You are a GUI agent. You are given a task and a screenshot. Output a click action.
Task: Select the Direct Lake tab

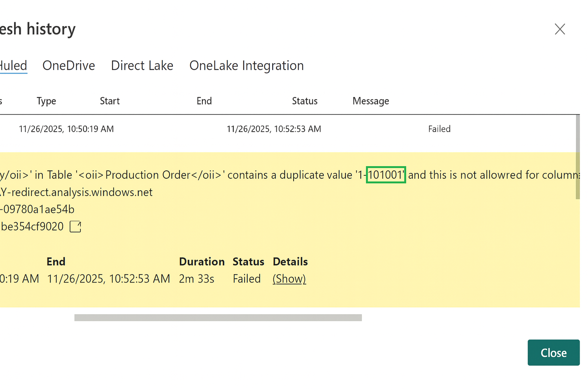click(142, 65)
